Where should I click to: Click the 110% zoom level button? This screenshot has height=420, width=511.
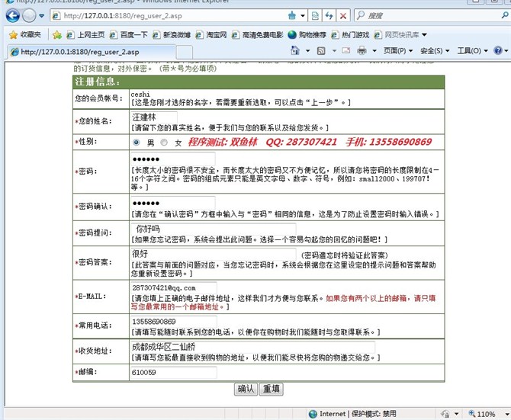482,414
